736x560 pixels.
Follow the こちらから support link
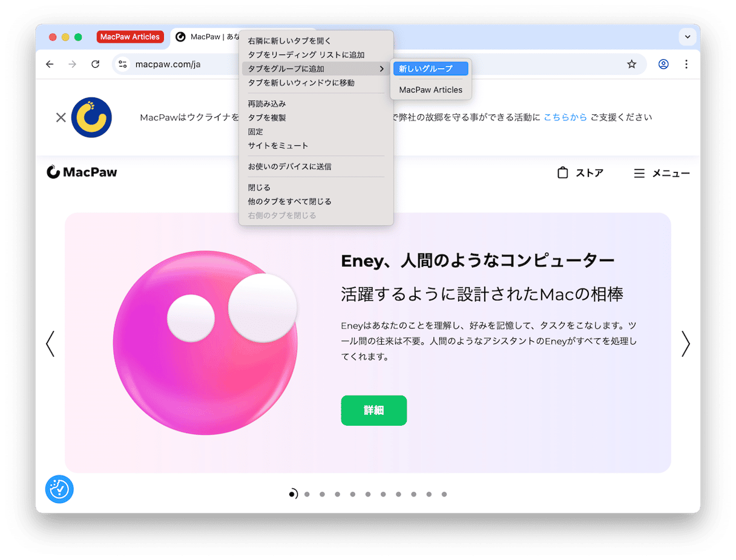(x=565, y=117)
